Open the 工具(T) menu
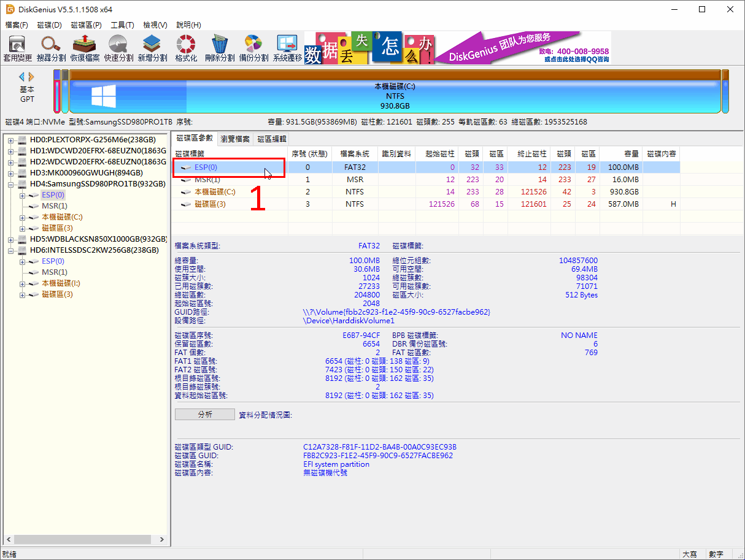Screen dimensions: 745x560 pyautogui.click(x=122, y=25)
